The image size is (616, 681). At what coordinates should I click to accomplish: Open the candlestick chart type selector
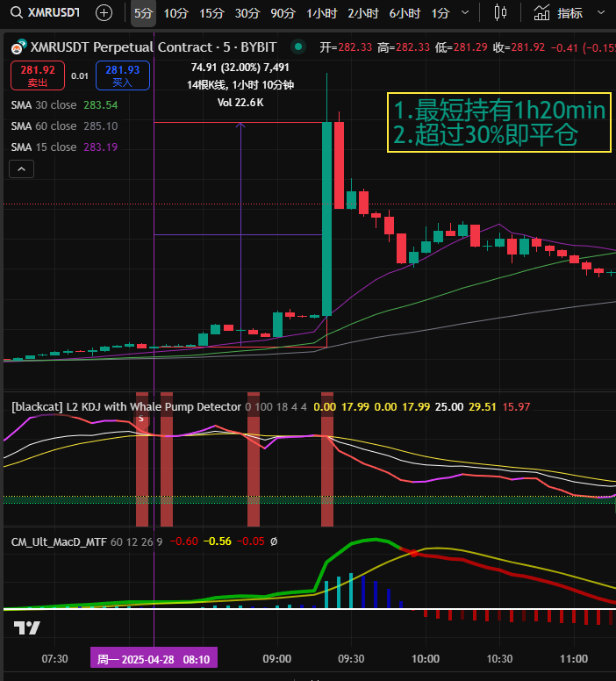pyautogui.click(x=500, y=12)
